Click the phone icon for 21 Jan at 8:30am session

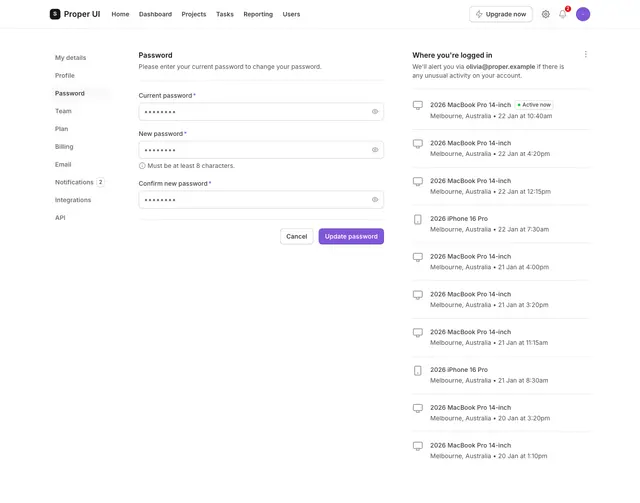[x=418, y=370]
